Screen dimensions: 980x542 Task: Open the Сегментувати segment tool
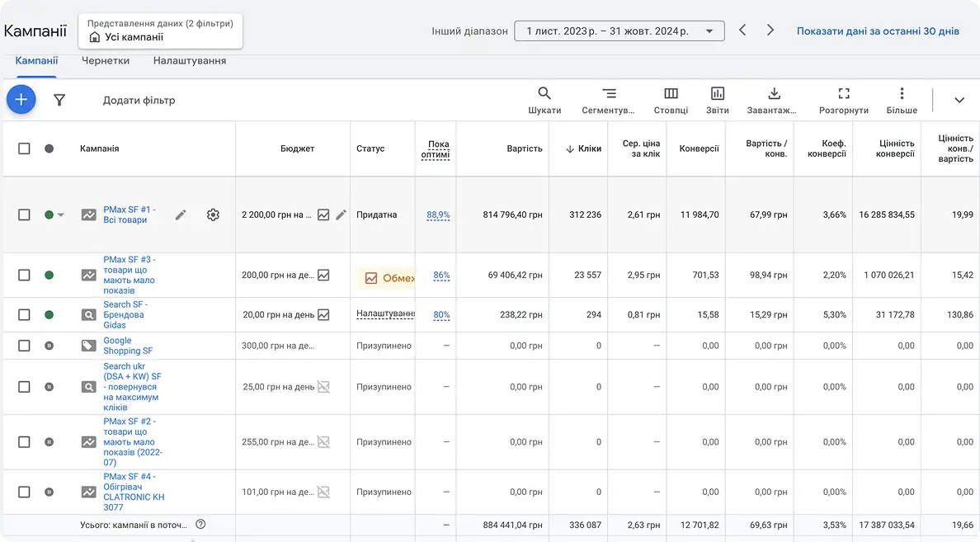coord(608,100)
